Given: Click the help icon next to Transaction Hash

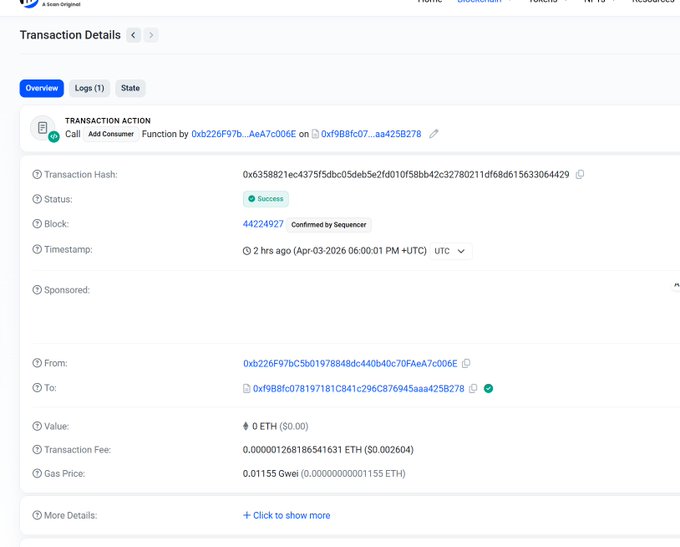Looking at the screenshot, I should (37, 175).
